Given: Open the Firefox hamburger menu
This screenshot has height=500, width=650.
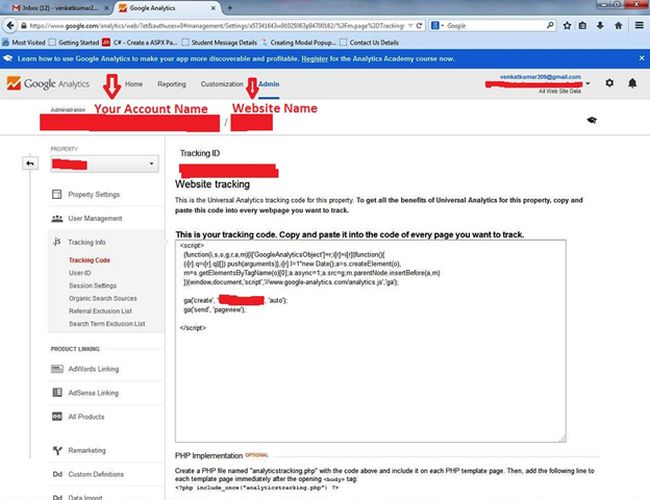Looking at the screenshot, I should [639, 26].
